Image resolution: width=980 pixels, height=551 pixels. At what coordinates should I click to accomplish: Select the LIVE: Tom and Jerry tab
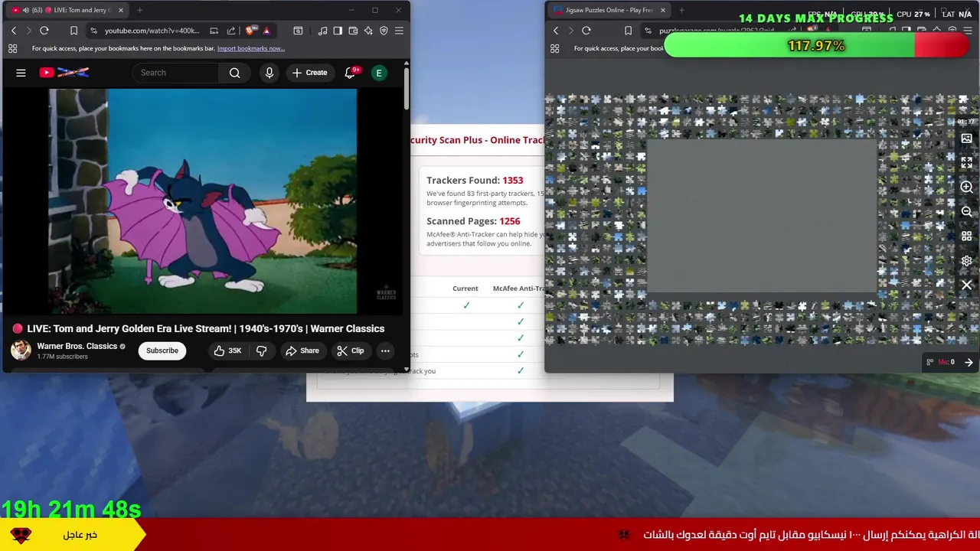67,10
